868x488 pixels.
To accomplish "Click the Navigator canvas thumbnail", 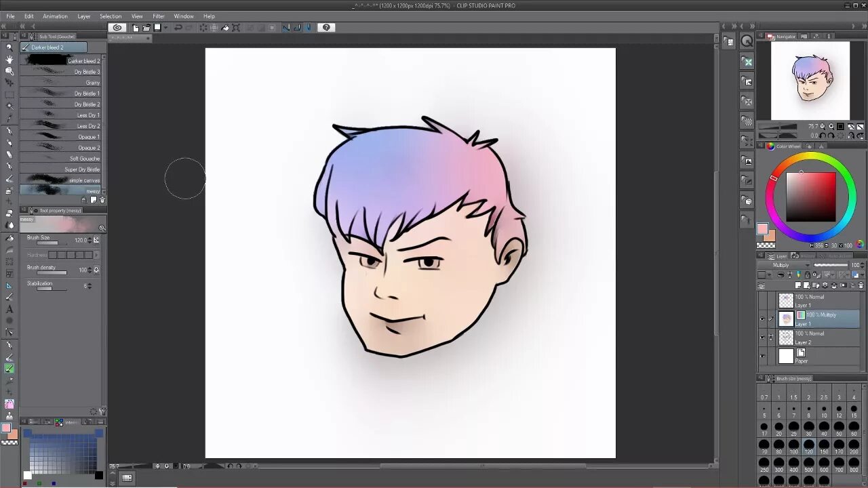I will 810,80.
